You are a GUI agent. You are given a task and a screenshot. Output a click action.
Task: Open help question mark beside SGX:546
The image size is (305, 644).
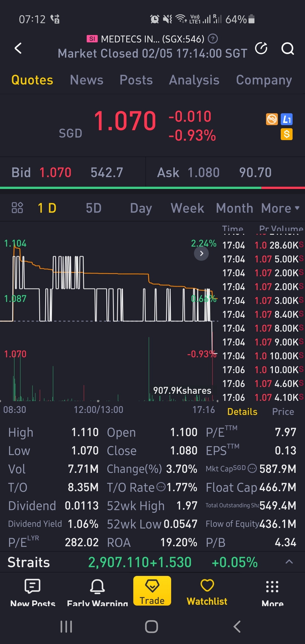pos(213,39)
